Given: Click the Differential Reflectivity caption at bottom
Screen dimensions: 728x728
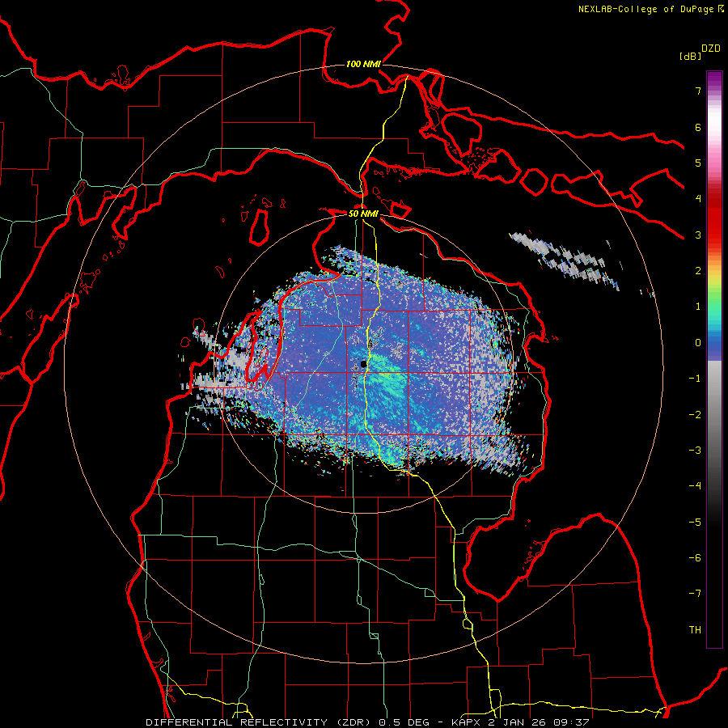Looking at the screenshot, I should point(368,722).
